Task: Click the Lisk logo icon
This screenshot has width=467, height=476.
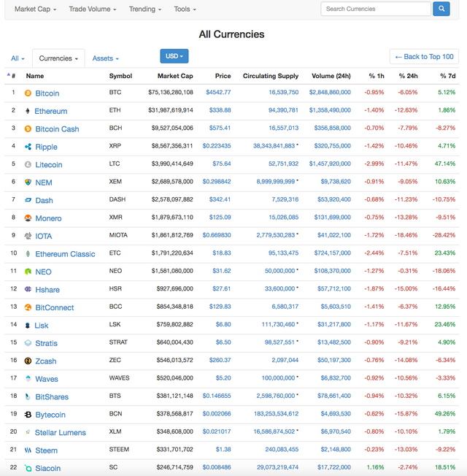Action: point(28,326)
